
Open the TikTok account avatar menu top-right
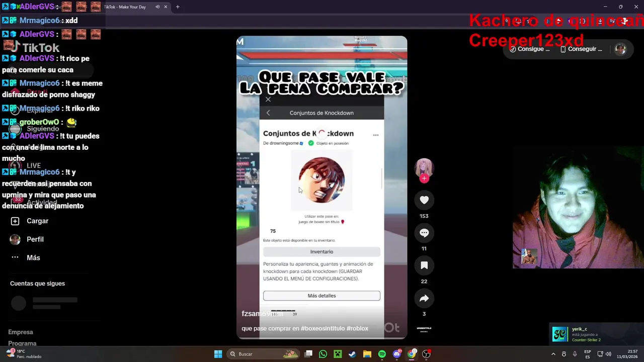pyautogui.click(x=620, y=49)
